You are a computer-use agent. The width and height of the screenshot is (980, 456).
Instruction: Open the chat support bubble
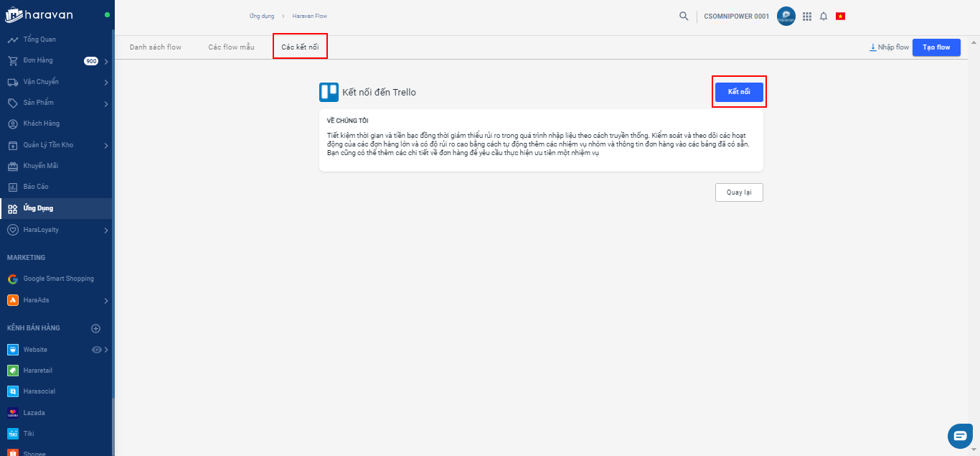[960, 436]
